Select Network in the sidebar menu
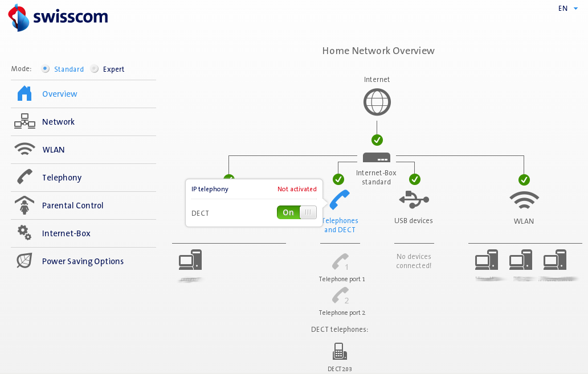The height and width of the screenshot is (374, 588). pyautogui.click(x=58, y=121)
